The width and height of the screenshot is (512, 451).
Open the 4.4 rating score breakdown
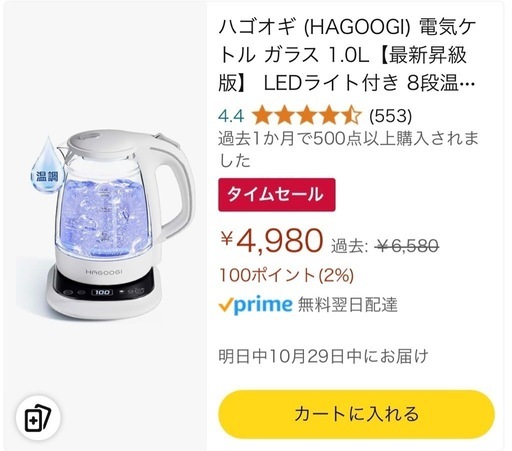point(231,116)
